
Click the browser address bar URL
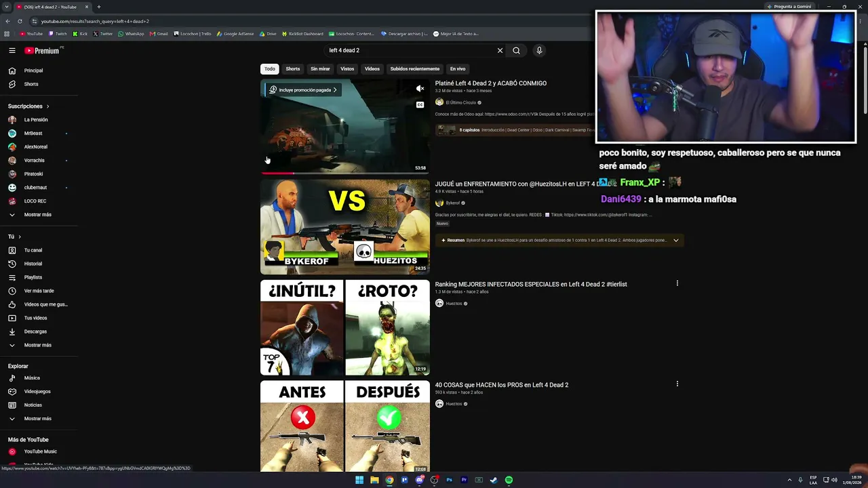coord(95,21)
